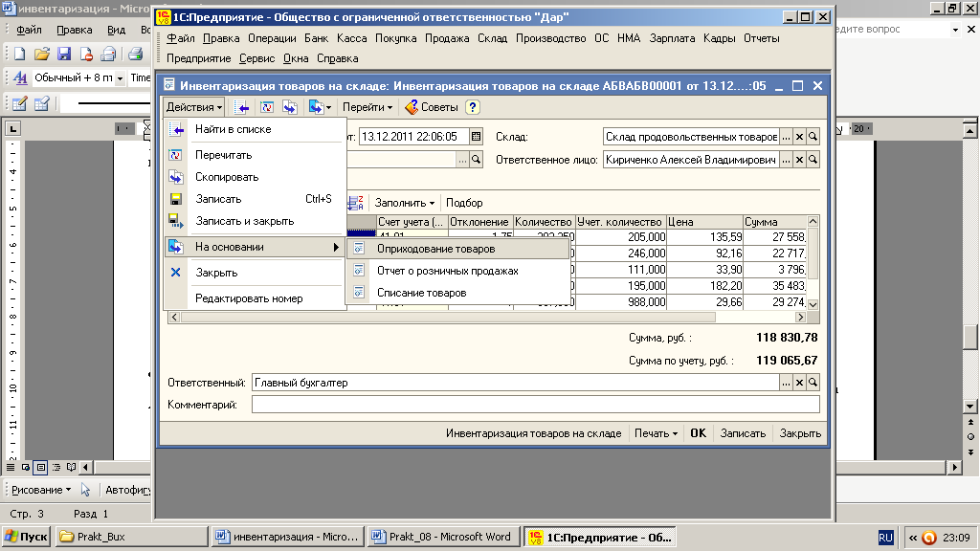Select Редактировать номер menu entry
Screen dimensions: 980x551
255,298
